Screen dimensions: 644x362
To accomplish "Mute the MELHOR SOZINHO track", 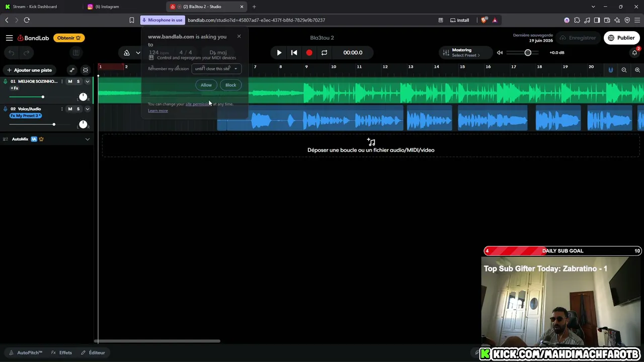I will coord(70,81).
